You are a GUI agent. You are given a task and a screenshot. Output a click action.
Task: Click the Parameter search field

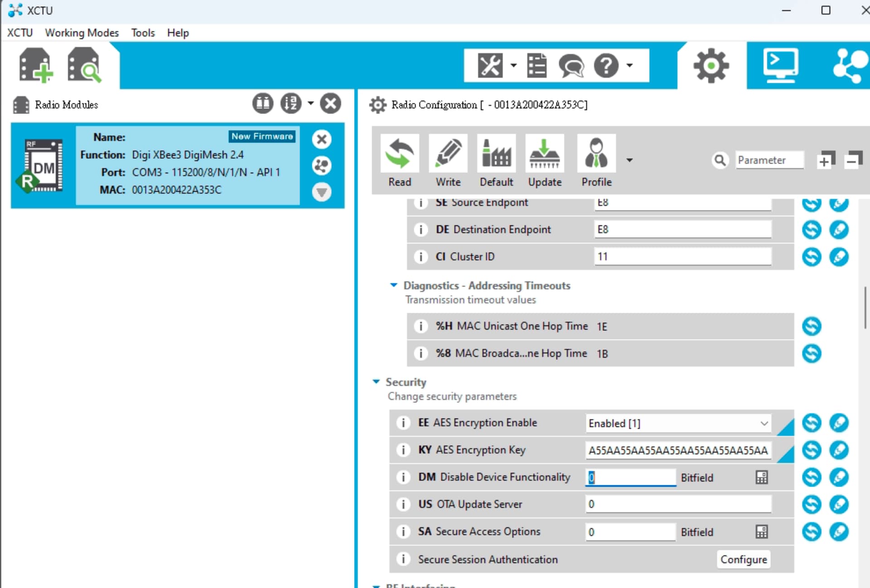768,160
